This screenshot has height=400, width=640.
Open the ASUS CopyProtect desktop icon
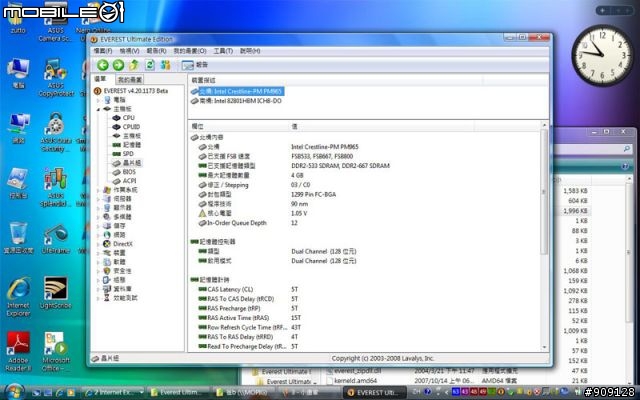56,78
